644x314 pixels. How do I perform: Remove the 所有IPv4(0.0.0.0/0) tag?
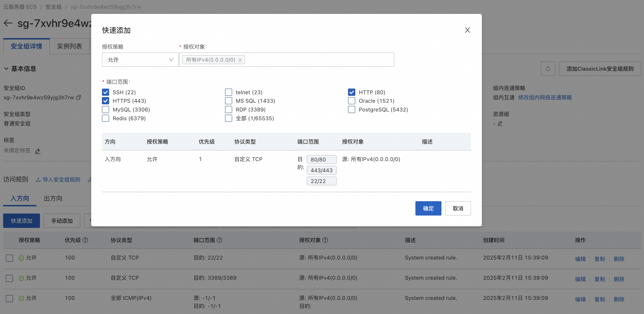click(240, 60)
